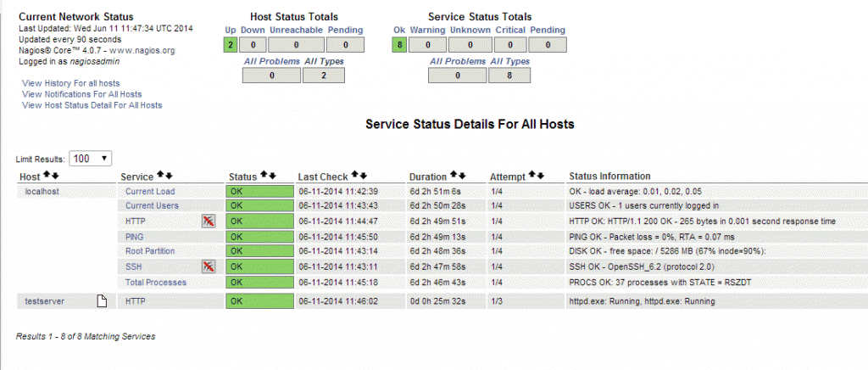Screen dimensions: 868x370
Task: Click notifications disabled icon beside SSH service
Action: click(x=209, y=267)
